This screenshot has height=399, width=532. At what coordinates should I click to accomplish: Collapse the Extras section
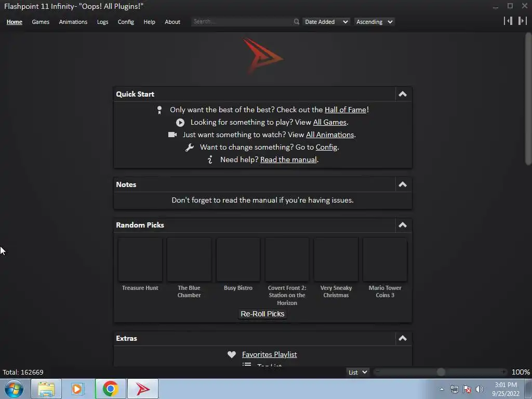(403, 338)
